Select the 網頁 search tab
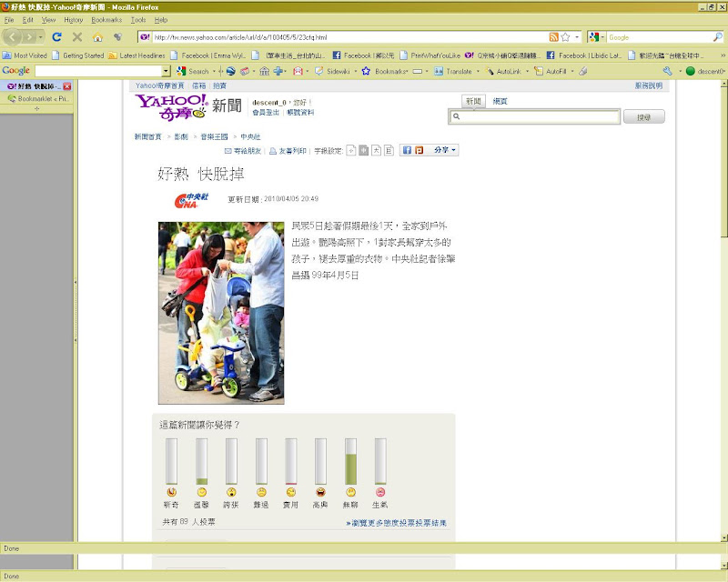Viewport: 728px width, 582px height. [x=500, y=101]
